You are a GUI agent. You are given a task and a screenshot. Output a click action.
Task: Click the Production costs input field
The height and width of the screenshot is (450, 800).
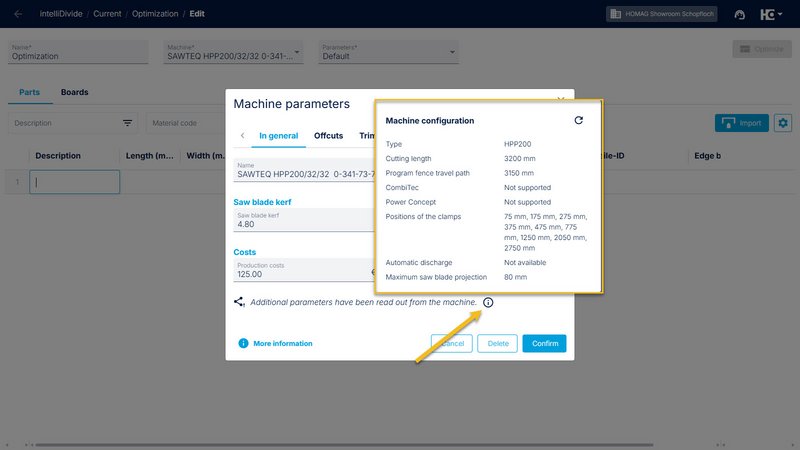pyautogui.click(x=300, y=270)
